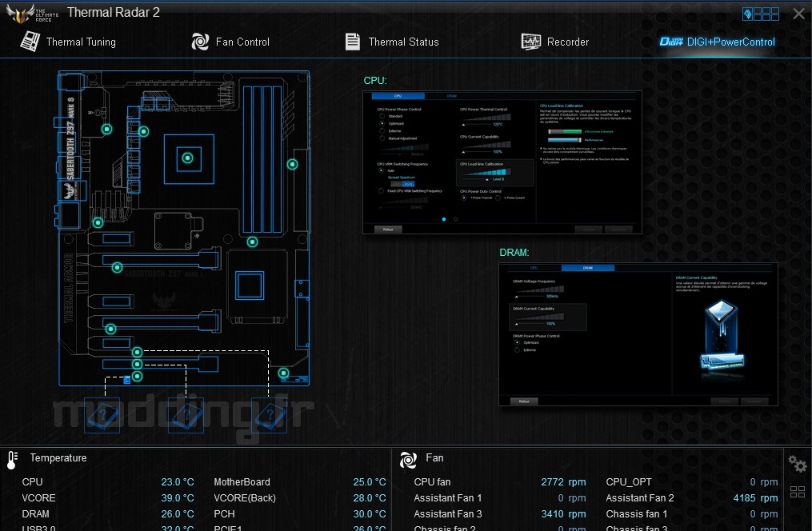Open the middle unknown thermal probe box
Viewport: 812px width, 531px height.
pos(186,415)
